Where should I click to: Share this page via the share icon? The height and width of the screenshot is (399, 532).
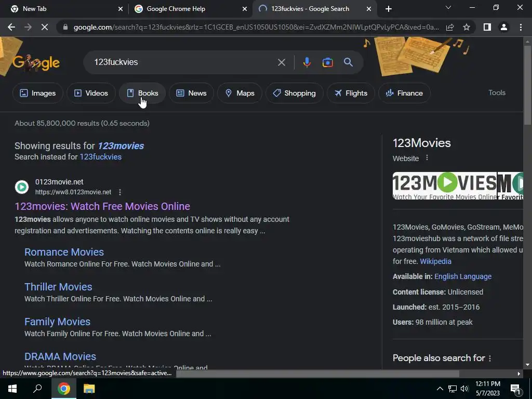450,27
